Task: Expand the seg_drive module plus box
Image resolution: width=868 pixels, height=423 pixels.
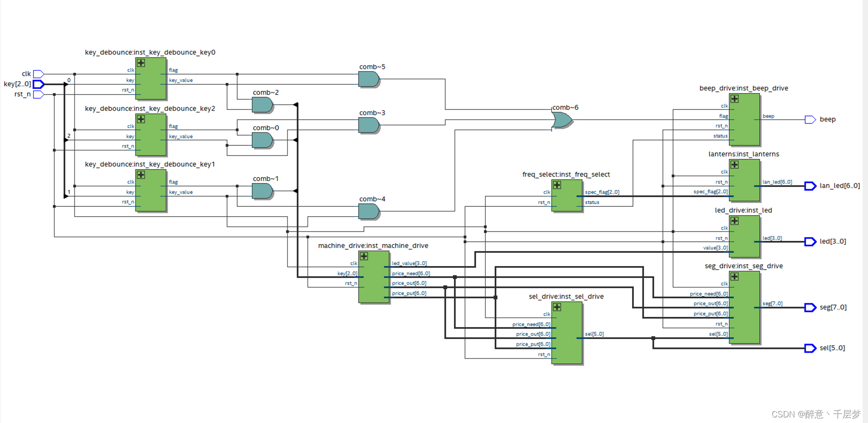Action: pos(734,277)
